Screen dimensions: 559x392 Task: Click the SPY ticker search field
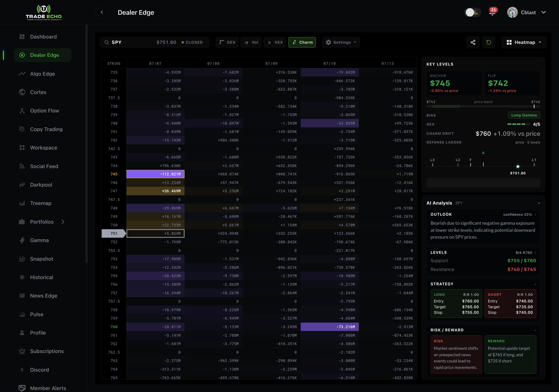click(x=154, y=42)
